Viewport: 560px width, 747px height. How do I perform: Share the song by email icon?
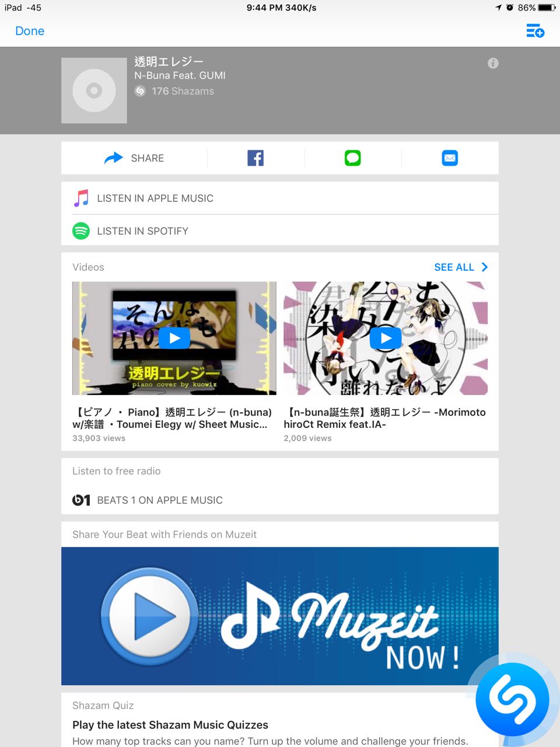coord(450,158)
